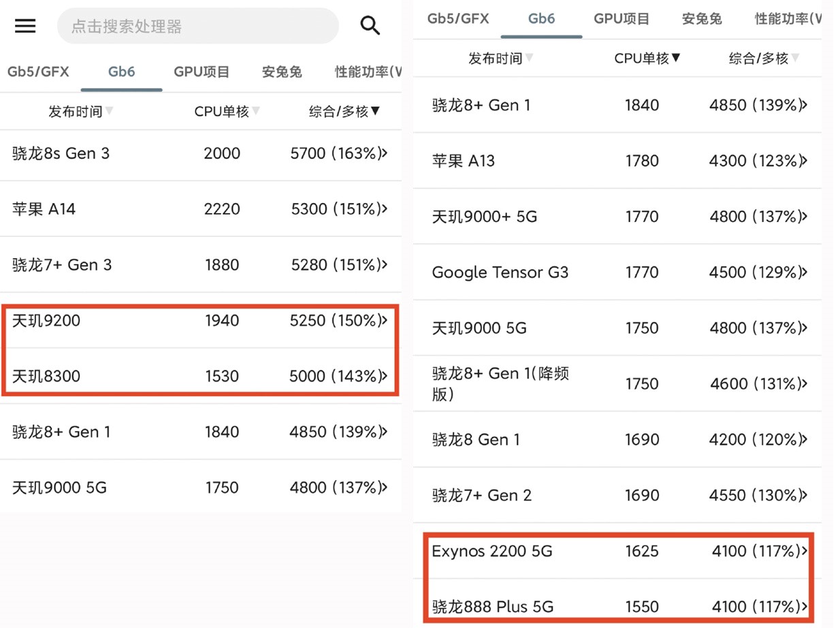Image resolution: width=840 pixels, height=628 pixels.
Task: Switch to 性能功率 tab in right screenshot
Action: point(788,18)
